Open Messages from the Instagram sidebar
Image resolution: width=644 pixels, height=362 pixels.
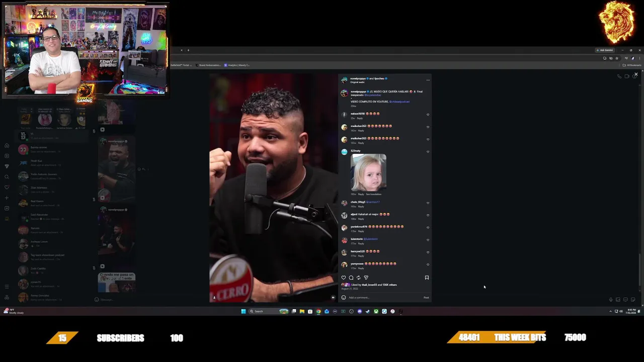point(7,166)
